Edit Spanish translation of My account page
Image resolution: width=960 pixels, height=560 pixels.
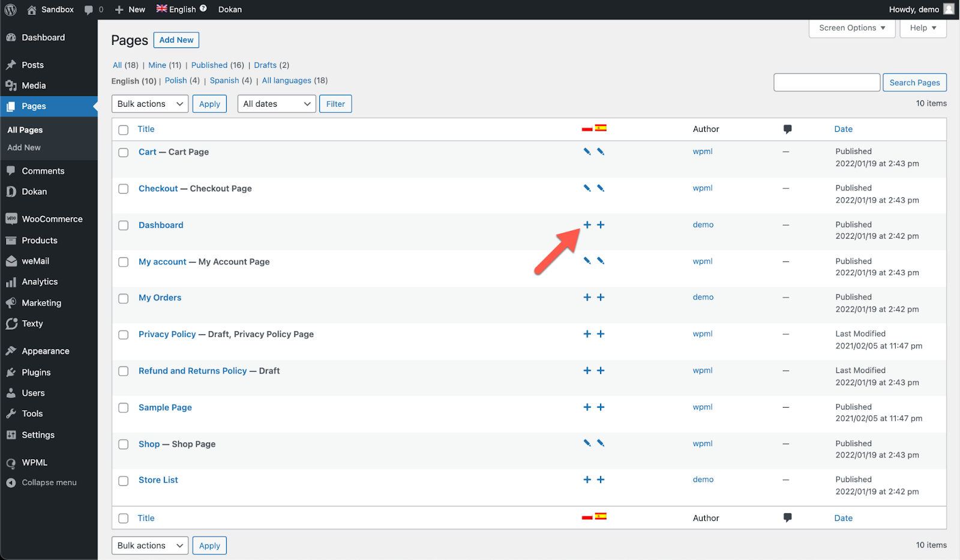(x=601, y=261)
